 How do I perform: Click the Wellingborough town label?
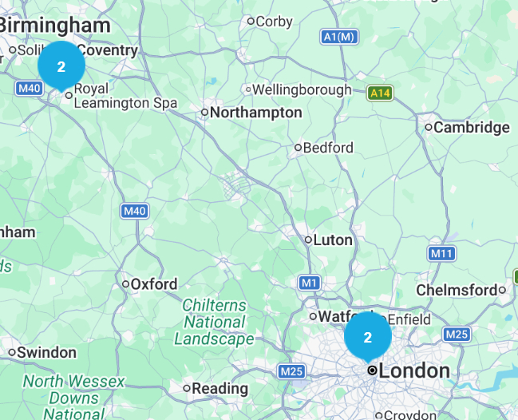(x=302, y=90)
